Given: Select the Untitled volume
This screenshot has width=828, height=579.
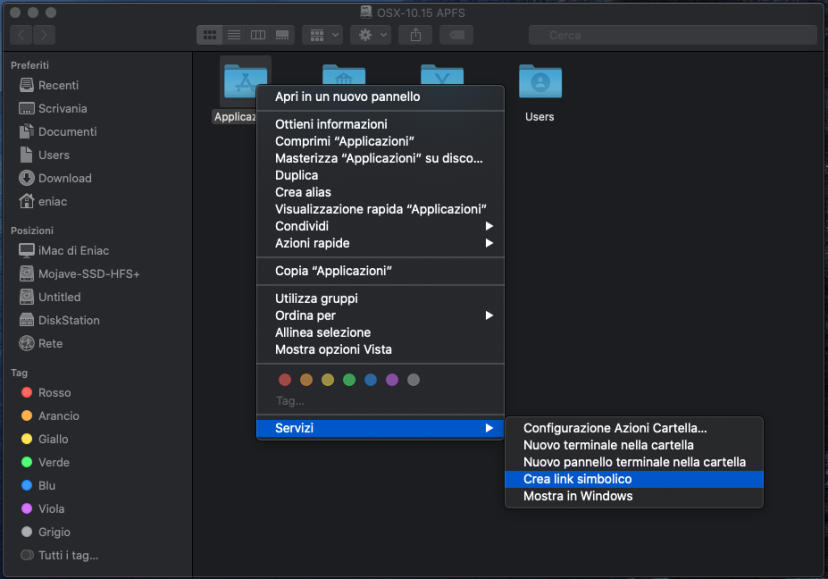Looking at the screenshot, I should tap(50, 297).
